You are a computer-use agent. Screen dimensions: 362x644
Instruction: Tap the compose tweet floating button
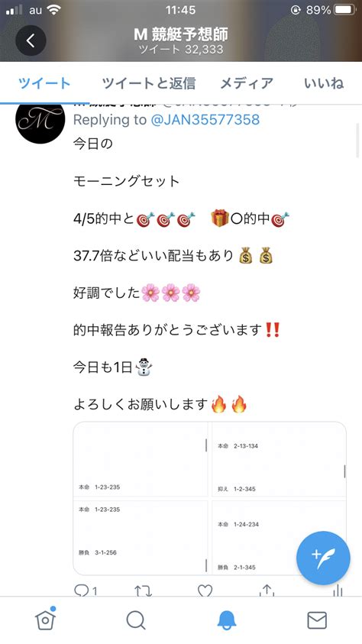click(x=323, y=558)
